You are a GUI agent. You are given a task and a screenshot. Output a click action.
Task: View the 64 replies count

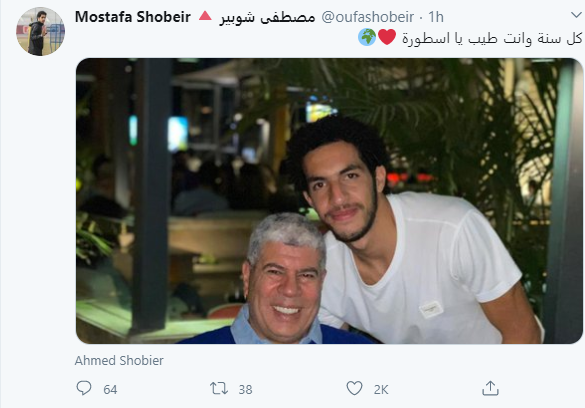coord(110,389)
